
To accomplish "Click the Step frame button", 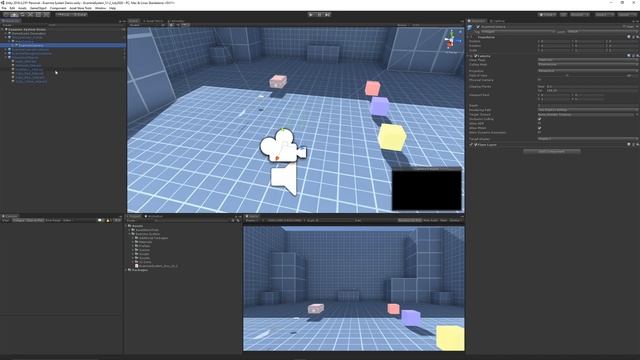I will coord(327,15).
